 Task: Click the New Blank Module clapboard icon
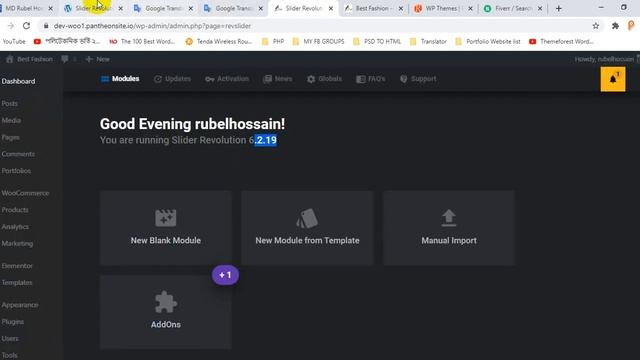click(x=165, y=218)
